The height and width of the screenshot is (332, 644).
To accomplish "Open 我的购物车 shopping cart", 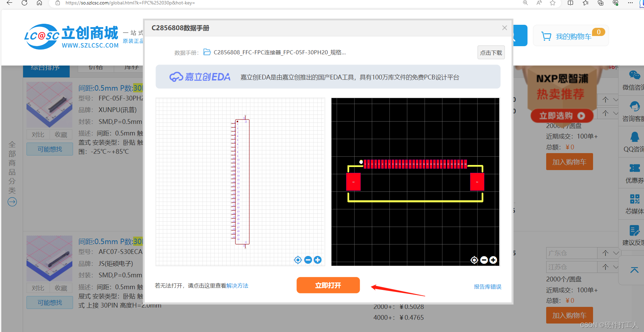I will click(571, 36).
